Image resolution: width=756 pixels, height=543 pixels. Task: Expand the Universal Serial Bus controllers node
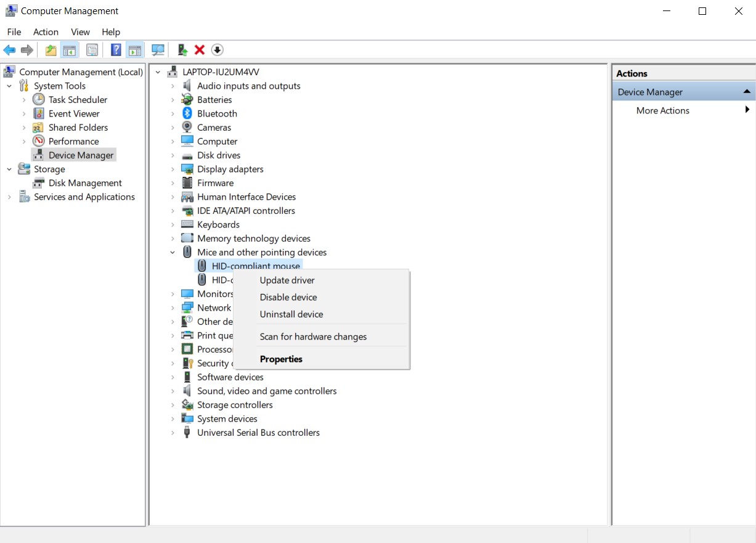pyautogui.click(x=173, y=433)
